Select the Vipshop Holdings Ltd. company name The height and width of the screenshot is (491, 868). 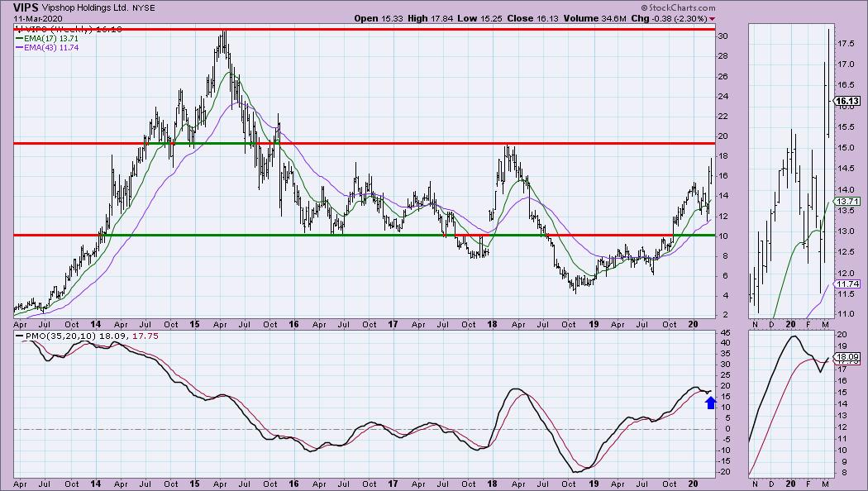tap(84, 8)
